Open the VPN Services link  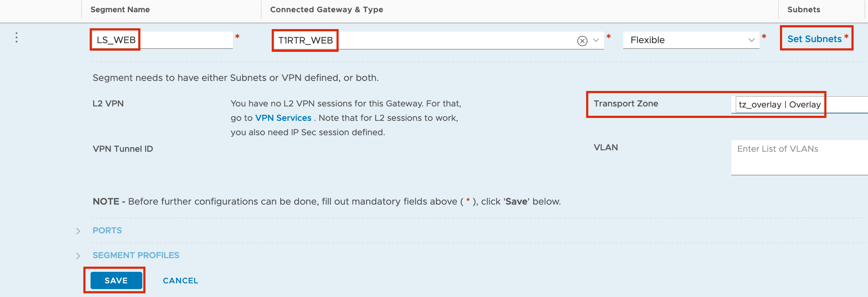tap(283, 118)
